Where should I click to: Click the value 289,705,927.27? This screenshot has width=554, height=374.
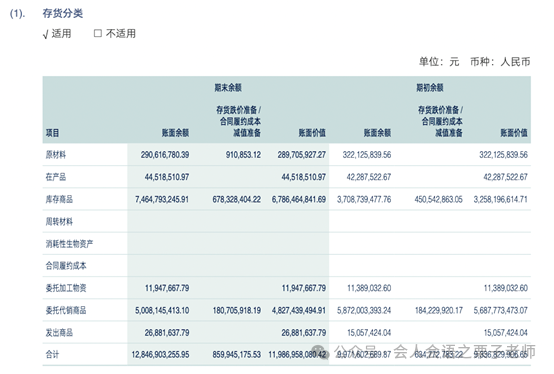pyautogui.click(x=302, y=155)
